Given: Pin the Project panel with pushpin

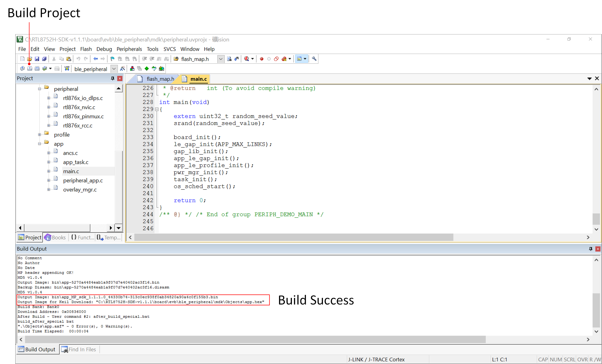Looking at the screenshot, I should coord(112,78).
